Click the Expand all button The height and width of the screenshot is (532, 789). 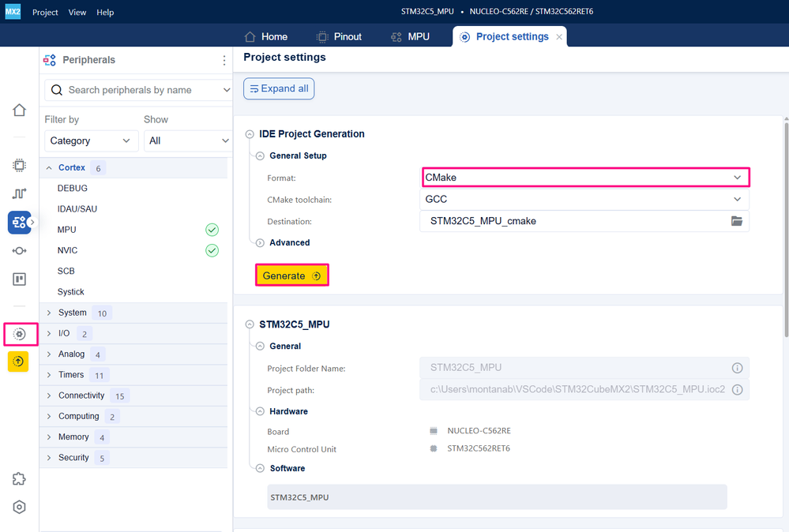(x=279, y=88)
